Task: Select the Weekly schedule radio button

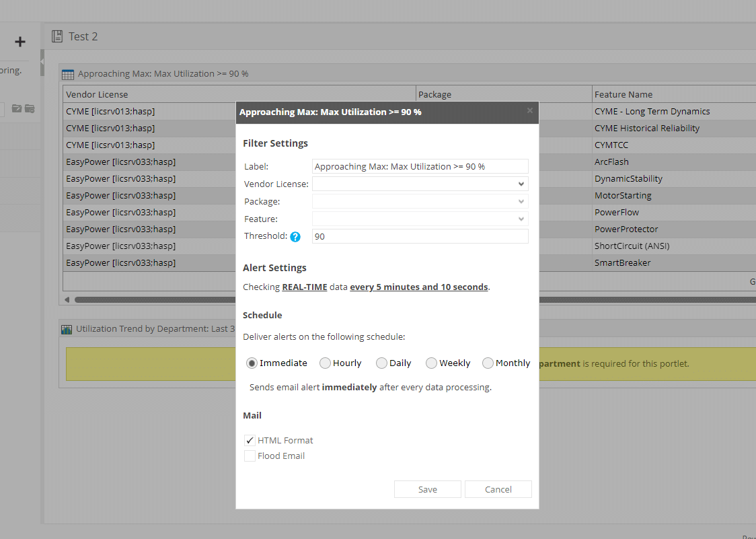Action: tap(431, 363)
